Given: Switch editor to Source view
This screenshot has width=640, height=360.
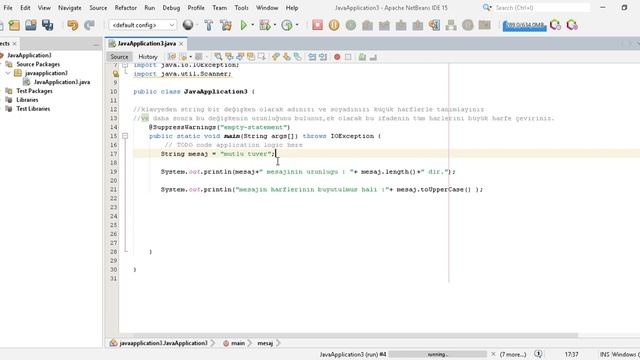Looking at the screenshot, I should (119, 57).
